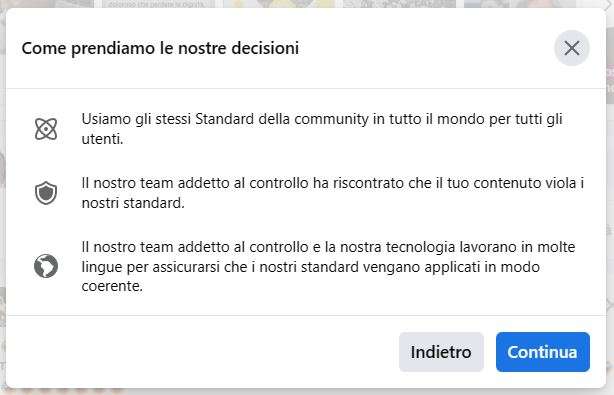Close the decisions dialog with the X

click(572, 48)
